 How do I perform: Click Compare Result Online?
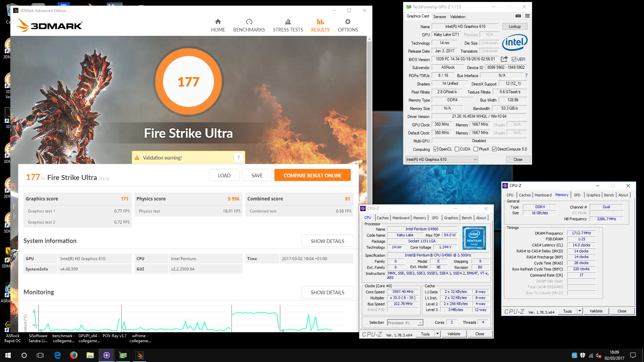click(x=313, y=175)
